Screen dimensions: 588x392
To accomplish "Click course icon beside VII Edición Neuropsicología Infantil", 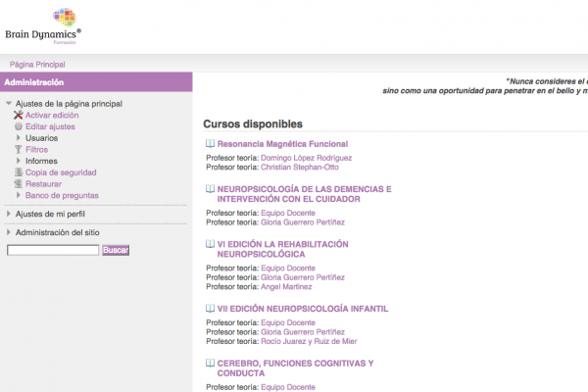I will pos(209,308).
